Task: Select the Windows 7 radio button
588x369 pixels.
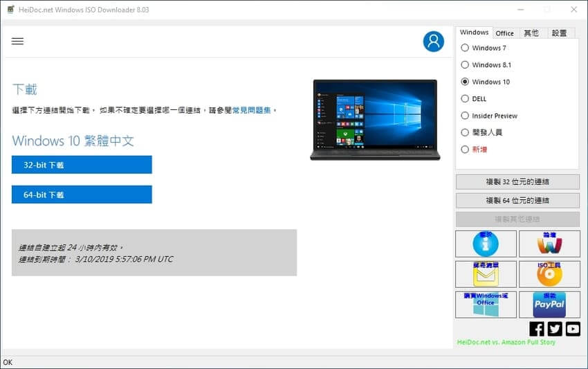Action: (465, 48)
